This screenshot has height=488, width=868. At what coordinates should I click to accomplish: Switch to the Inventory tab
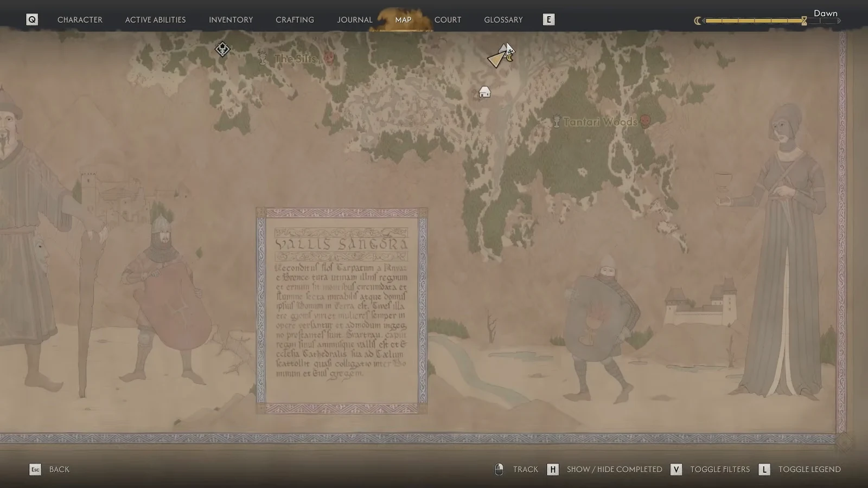coord(231,20)
